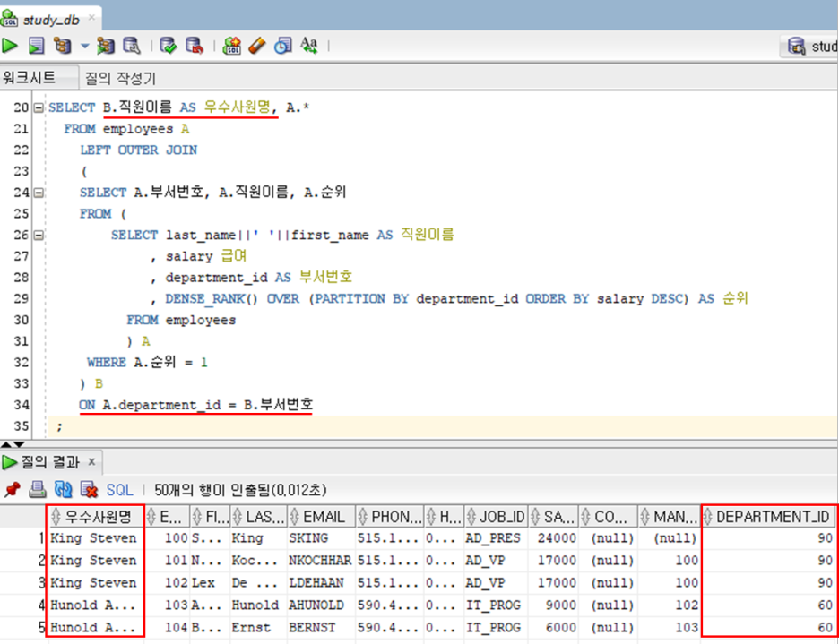Switch to the 워크시트 tab

pyautogui.click(x=29, y=78)
